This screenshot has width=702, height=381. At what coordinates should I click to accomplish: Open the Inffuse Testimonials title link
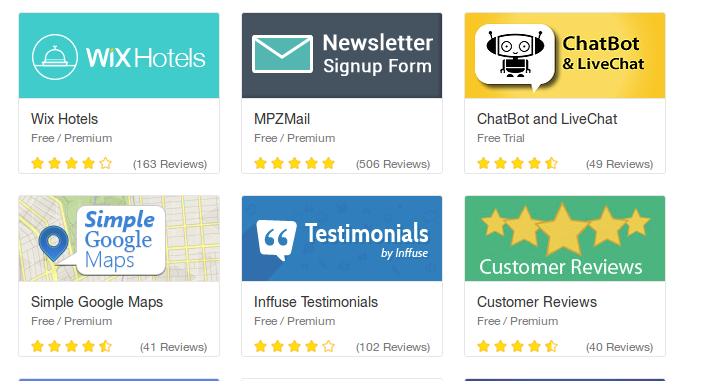316,302
